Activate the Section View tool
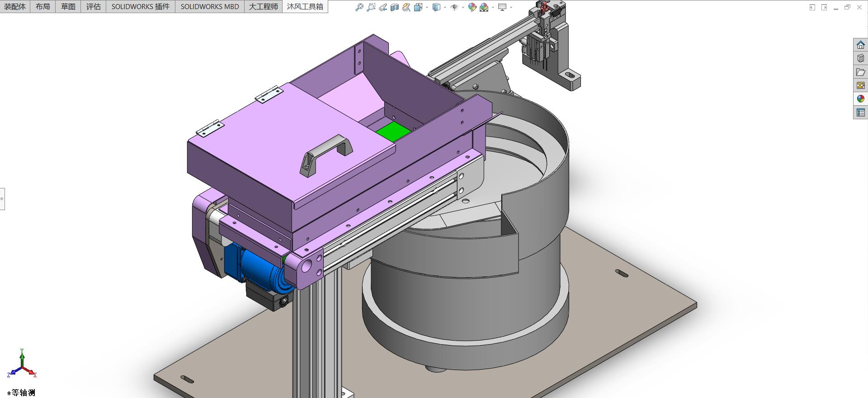868x398 pixels. pyautogui.click(x=395, y=7)
